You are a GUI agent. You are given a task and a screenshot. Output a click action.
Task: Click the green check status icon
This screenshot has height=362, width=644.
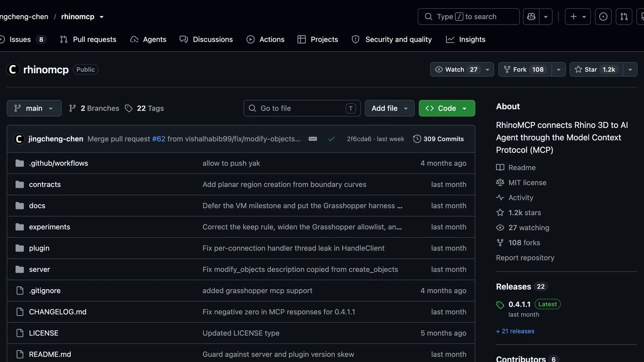pos(331,139)
